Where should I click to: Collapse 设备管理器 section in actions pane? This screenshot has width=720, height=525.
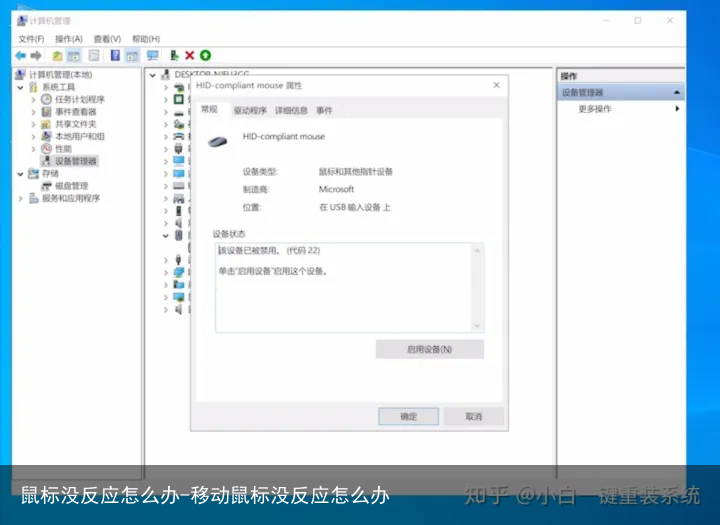(676, 92)
